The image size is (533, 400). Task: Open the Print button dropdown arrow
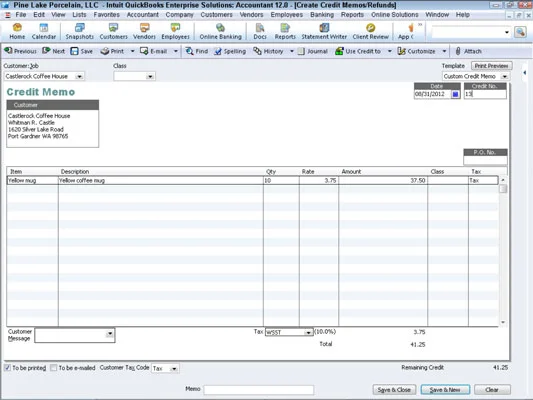(132, 51)
